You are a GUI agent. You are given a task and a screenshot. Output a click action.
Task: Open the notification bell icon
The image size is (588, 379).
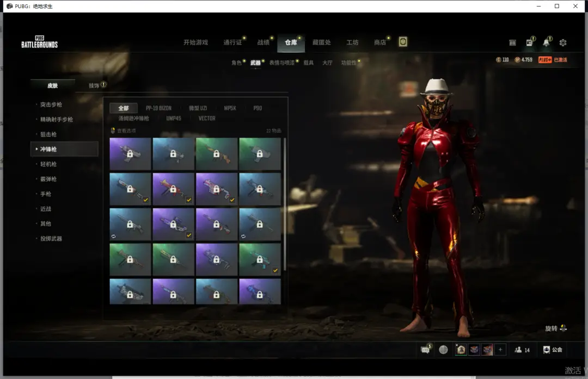547,42
